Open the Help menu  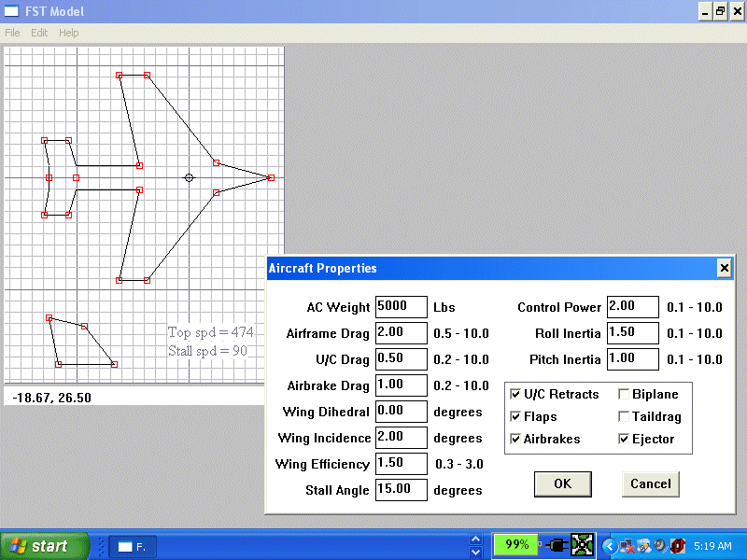68,33
